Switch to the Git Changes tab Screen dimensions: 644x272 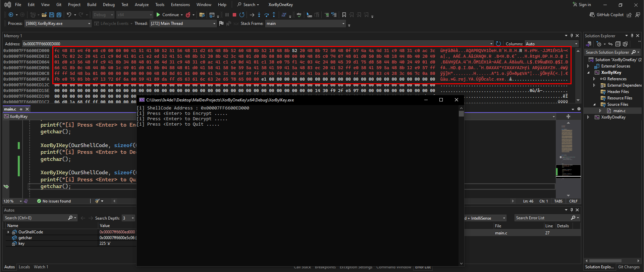629,267
